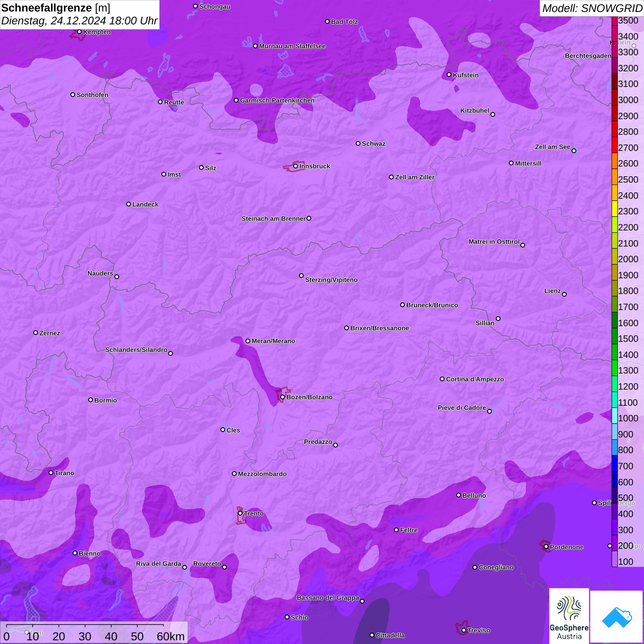This screenshot has height=644, width=644.
Task: Click the date 'Dienstag, 24.12.2024 18:00 Uhr'
Action: point(79,21)
